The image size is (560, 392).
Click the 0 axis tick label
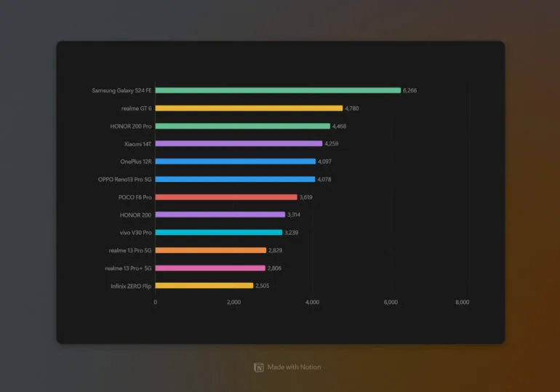coord(156,303)
